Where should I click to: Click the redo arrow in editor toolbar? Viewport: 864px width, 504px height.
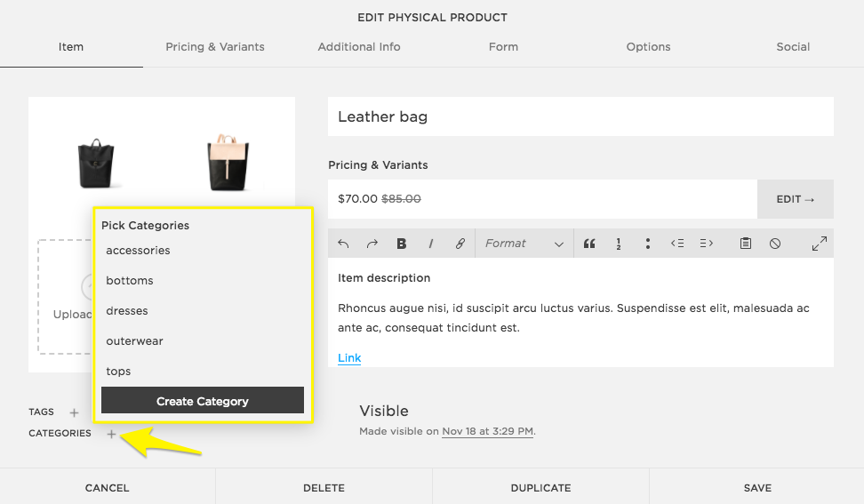point(372,244)
